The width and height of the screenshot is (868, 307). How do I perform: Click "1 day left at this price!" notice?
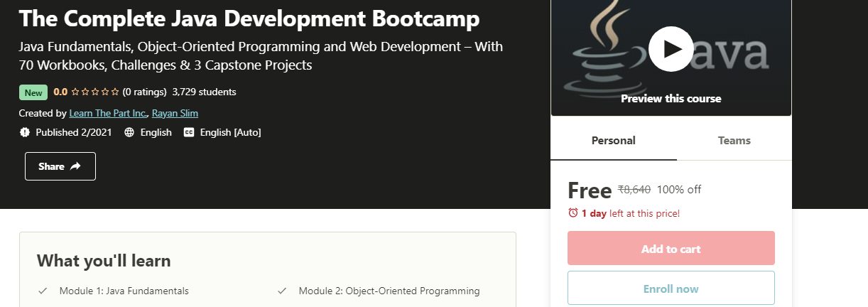point(631,213)
